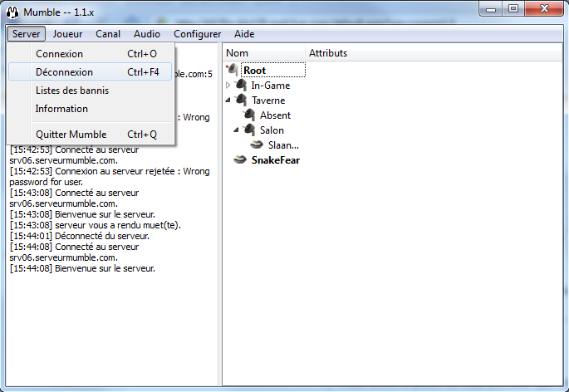Minimize the Mumble window
Screen dimensions: 569x392
tap(491, 8)
